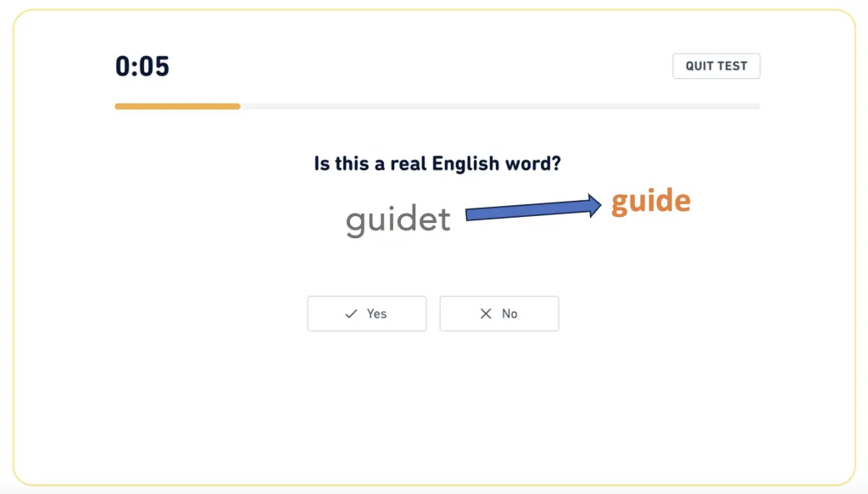Click the yellow portion of the progress bar

[177, 106]
